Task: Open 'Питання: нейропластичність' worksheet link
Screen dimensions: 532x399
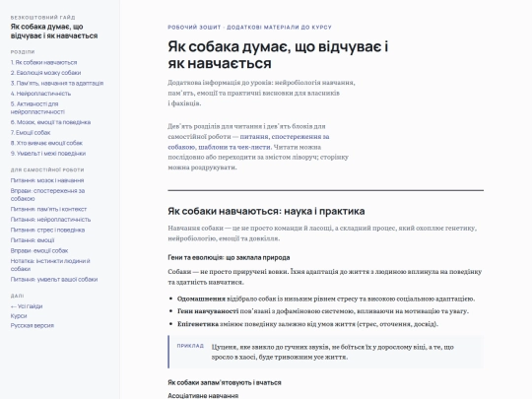Action: click(50, 220)
